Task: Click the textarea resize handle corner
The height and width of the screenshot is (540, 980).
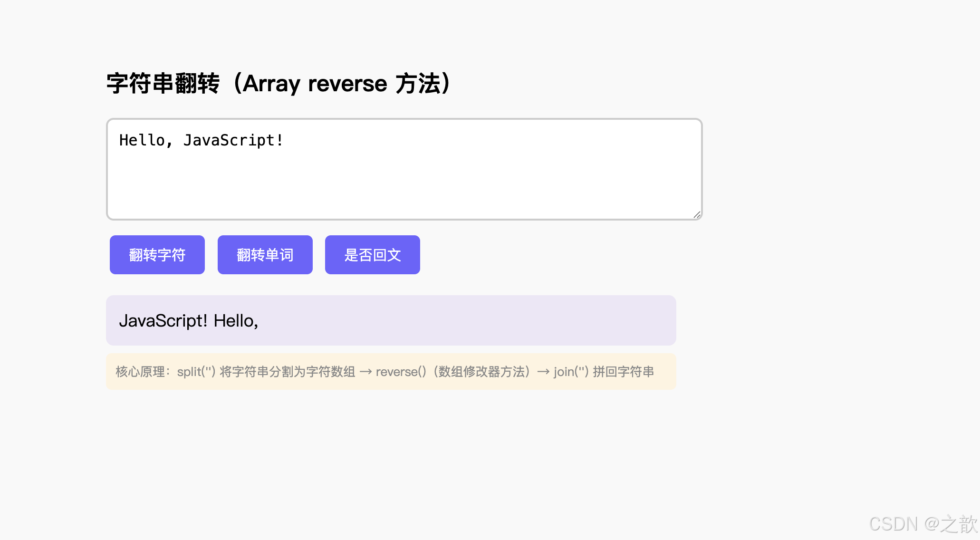Action: [x=697, y=214]
